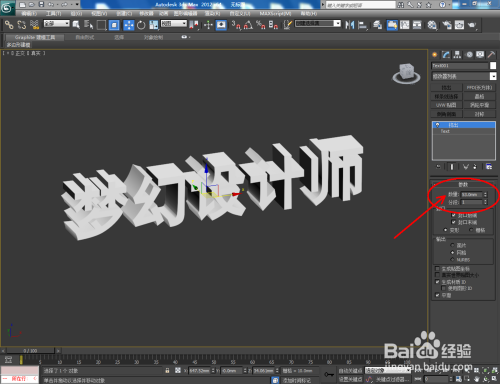Select the Select and Link tool

[x=9, y=25]
